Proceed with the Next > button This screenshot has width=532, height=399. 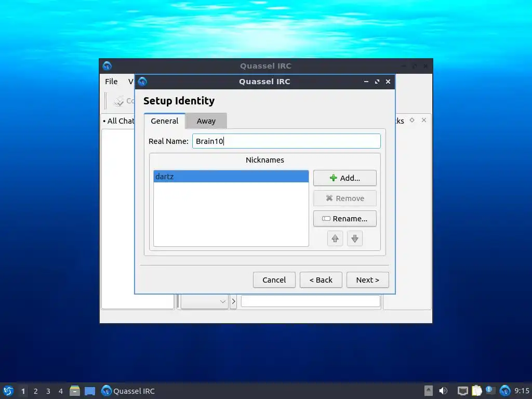[368, 280]
